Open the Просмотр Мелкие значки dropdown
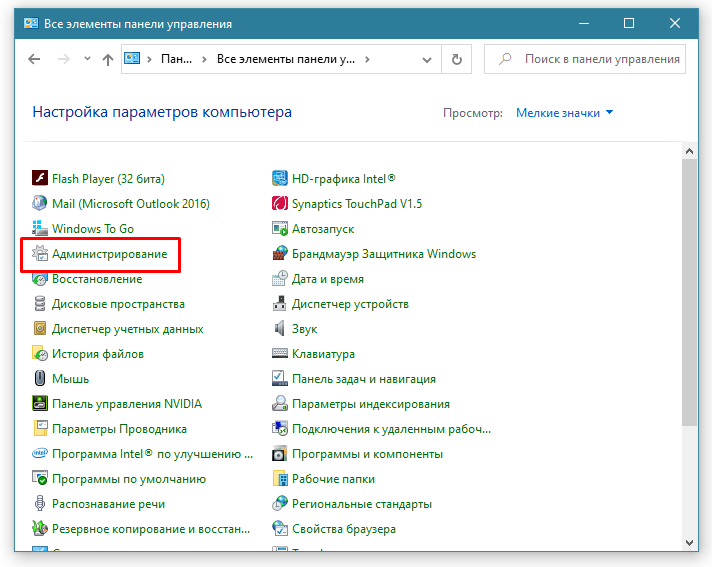Viewport: 712px width, 567px height. pos(565,113)
